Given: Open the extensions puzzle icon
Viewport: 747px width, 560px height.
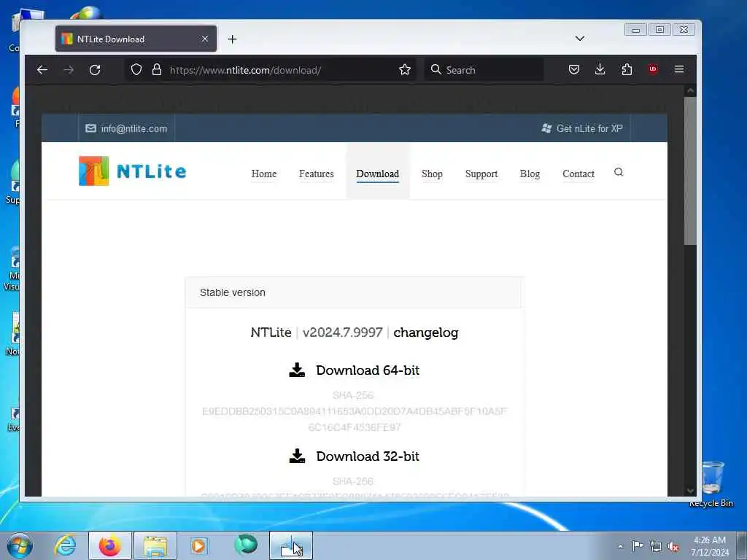Looking at the screenshot, I should (627, 70).
